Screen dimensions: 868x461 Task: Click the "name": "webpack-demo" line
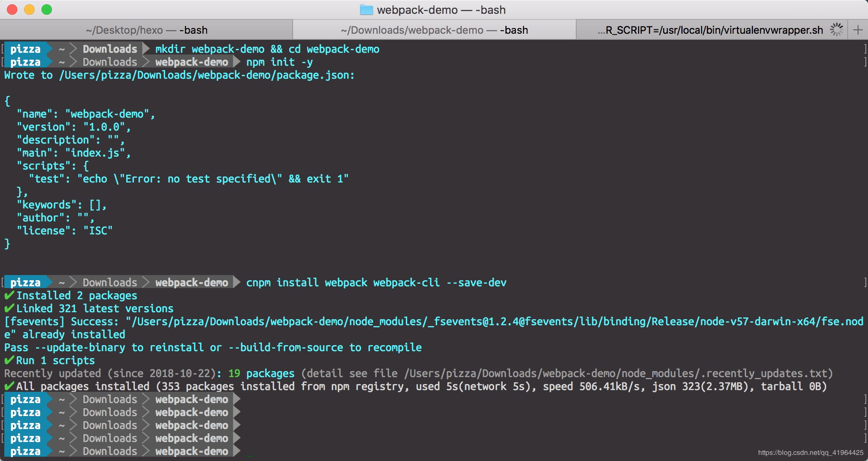coord(86,114)
